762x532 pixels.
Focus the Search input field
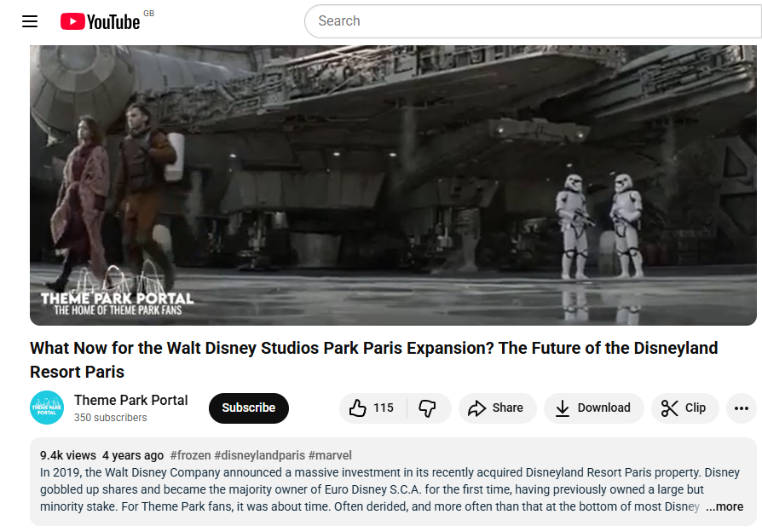(528, 21)
